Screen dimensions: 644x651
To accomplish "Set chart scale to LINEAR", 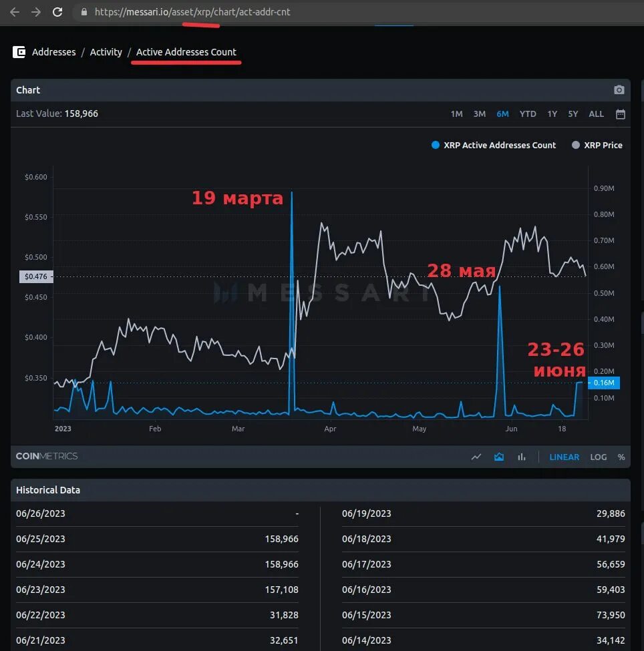I will click(x=565, y=457).
